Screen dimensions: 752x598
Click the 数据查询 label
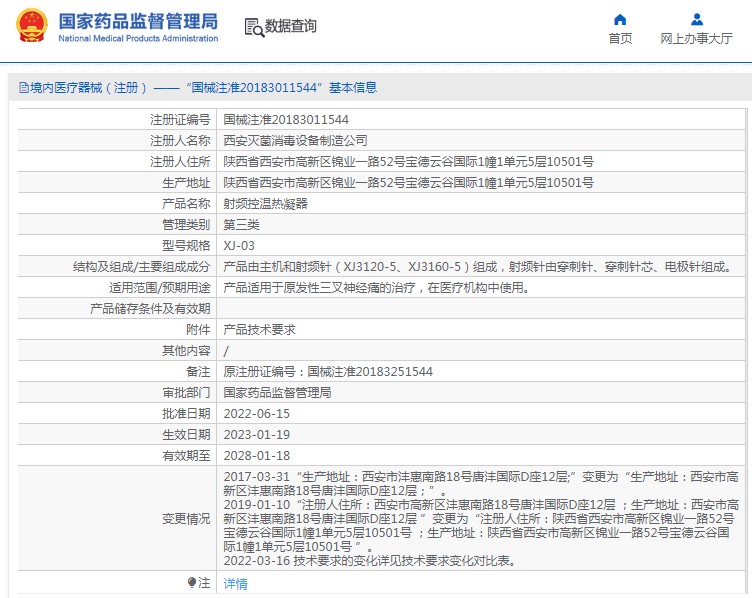[291, 26]
